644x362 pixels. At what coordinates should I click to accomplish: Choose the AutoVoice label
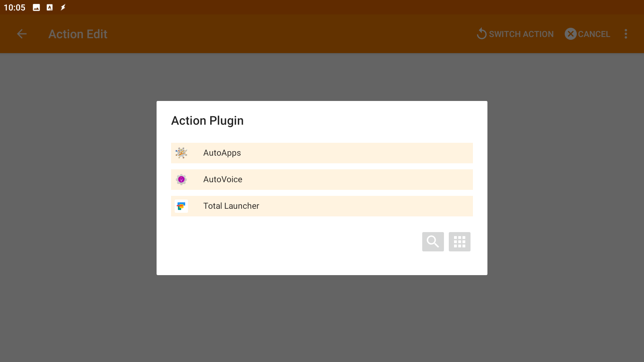coord(223,179)
